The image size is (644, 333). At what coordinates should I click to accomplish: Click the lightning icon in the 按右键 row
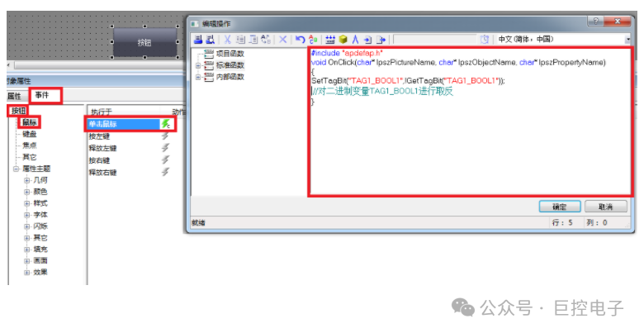[x=165, y=159]
